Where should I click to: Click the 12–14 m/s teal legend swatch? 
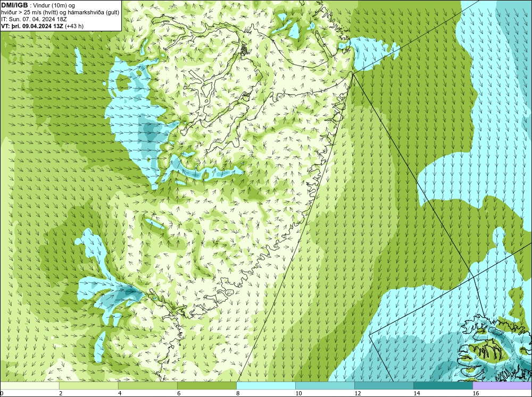tap(384, 385)
